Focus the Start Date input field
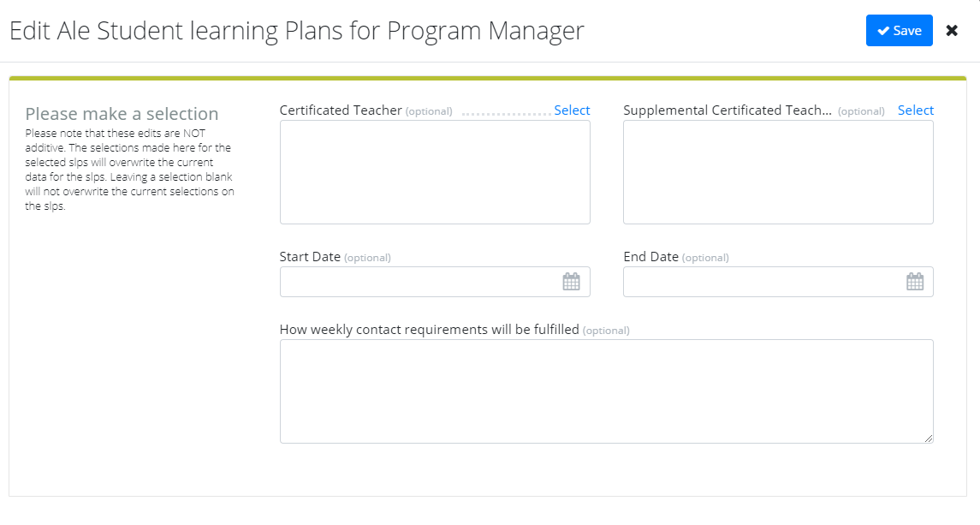The image size is (980, 525). 419,282
